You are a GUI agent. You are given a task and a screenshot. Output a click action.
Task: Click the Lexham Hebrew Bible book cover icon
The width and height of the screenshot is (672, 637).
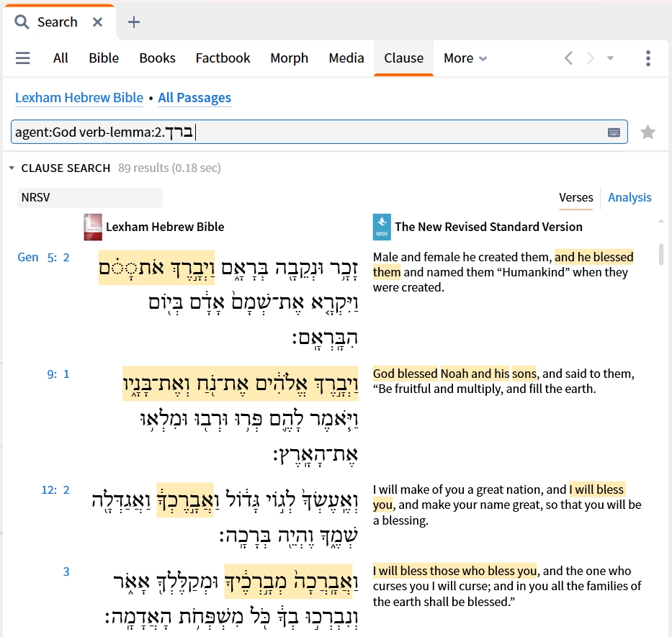pyautogui.click(x=93, y=227)
